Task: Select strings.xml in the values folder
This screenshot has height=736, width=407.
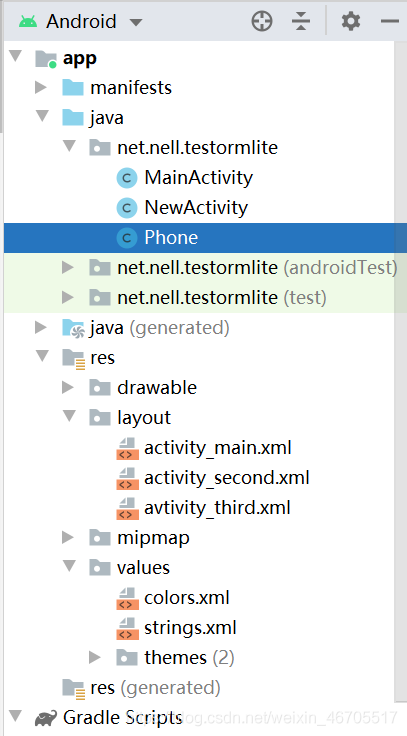Action: point(190,628)
